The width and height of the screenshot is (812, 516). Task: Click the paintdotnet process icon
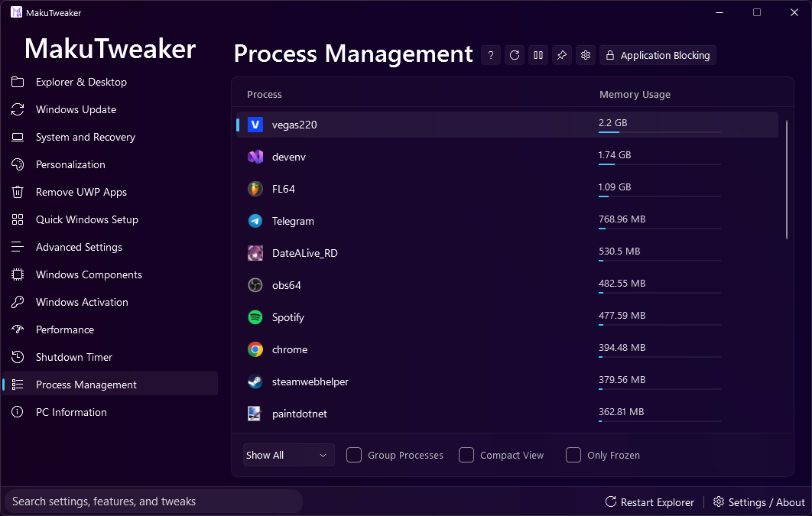(x=255, y=414)
